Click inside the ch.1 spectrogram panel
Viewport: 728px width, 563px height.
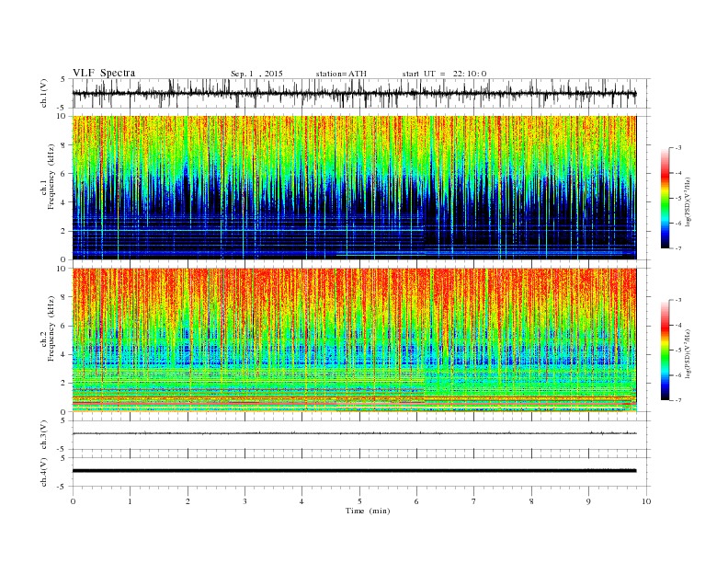[355, 188]
